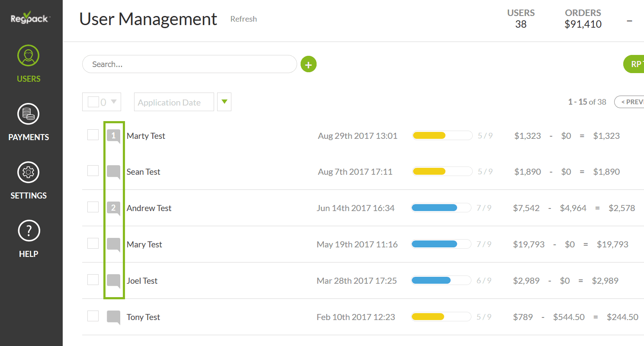Focus the Search input field
This screenshot has height=346, width=644.
point(189,64)
